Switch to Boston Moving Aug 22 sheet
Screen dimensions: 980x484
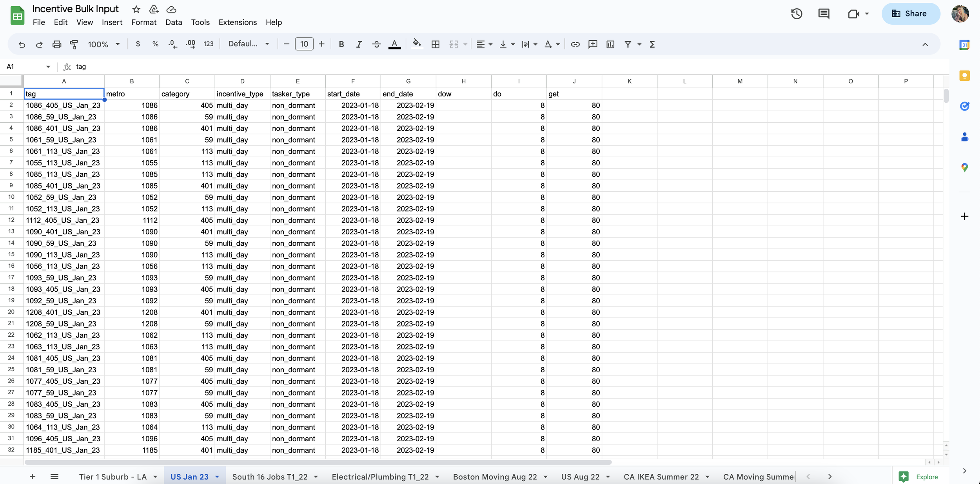495,477
